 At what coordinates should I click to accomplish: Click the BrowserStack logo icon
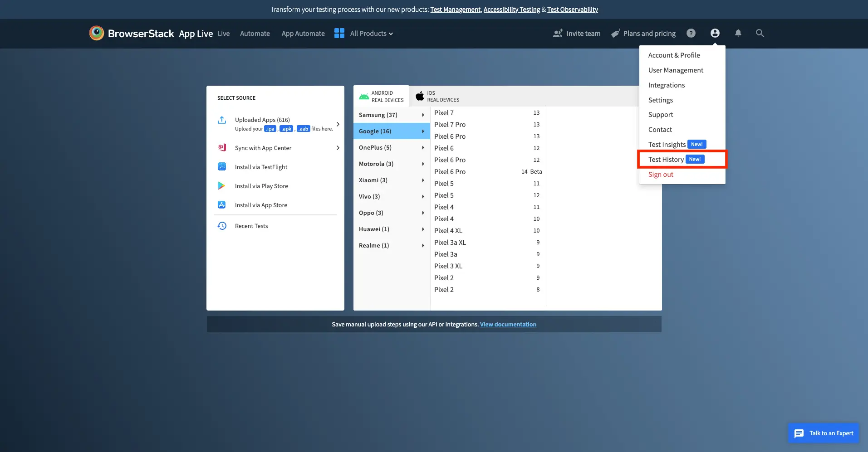[x=96, y=33]
